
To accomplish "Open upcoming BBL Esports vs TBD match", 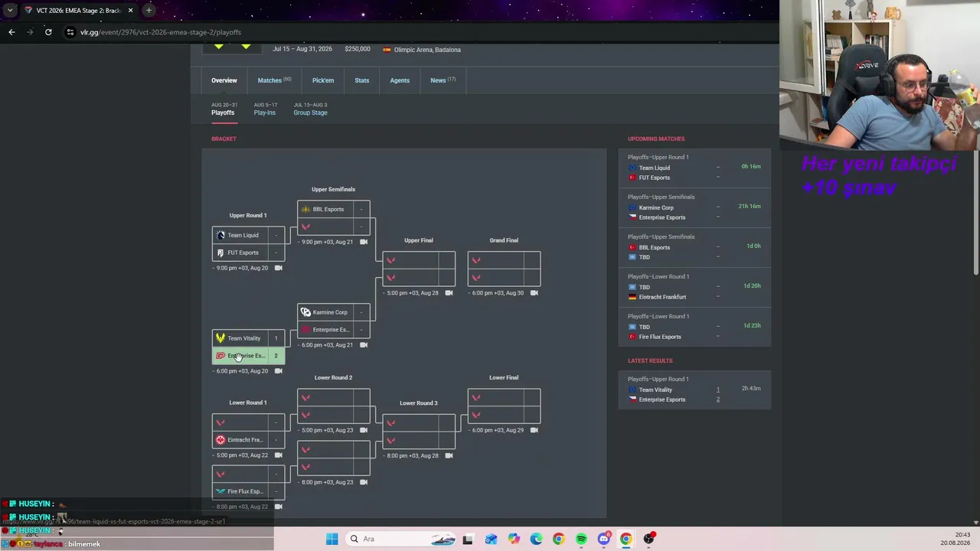I will pos(694,247).
